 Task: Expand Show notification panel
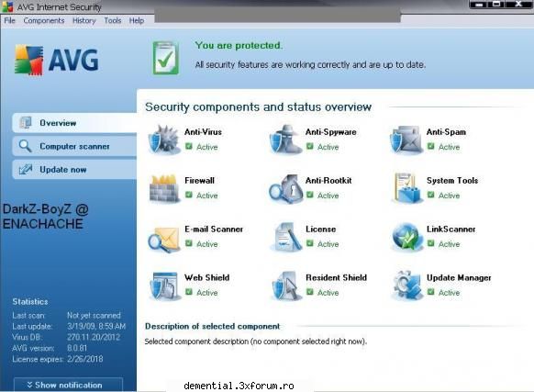coord(68,385)
